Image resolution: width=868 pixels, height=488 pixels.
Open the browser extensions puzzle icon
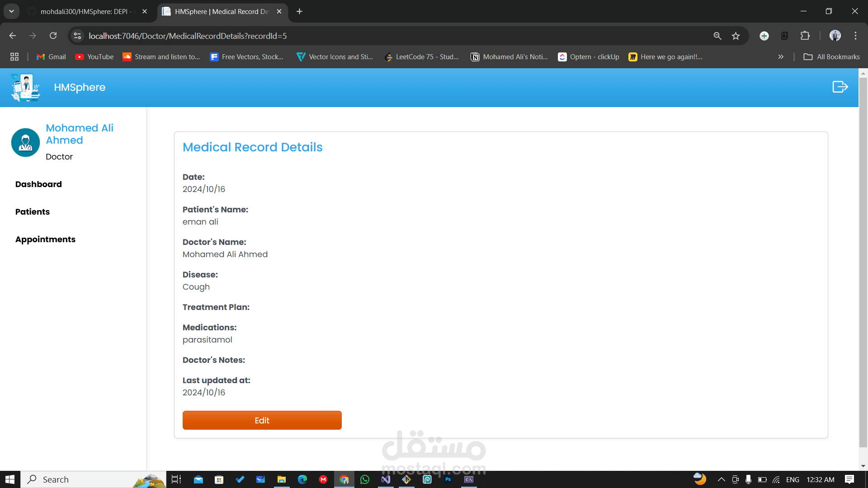click(805, 35)
